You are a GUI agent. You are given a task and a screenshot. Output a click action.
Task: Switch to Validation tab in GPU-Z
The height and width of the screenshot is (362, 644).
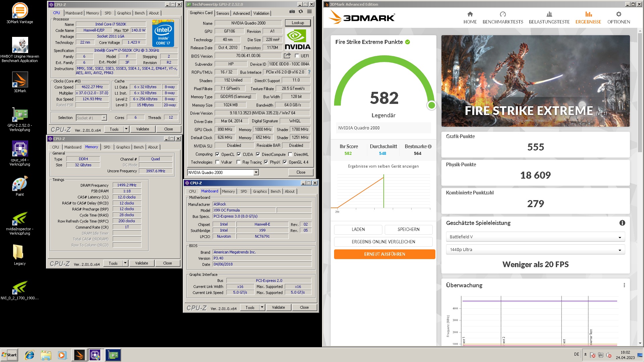pyautogui.click(x=261, y=13)
